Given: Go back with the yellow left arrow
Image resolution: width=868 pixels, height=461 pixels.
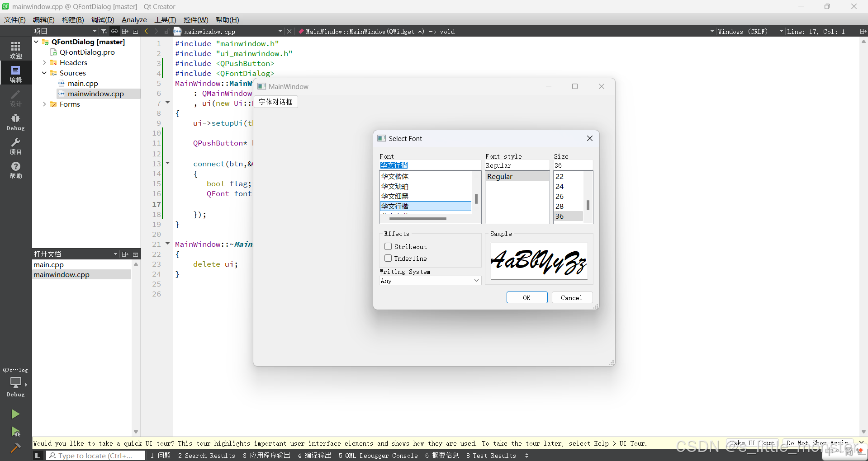Looking at the screenshot, I should click(x=146, y=31).
